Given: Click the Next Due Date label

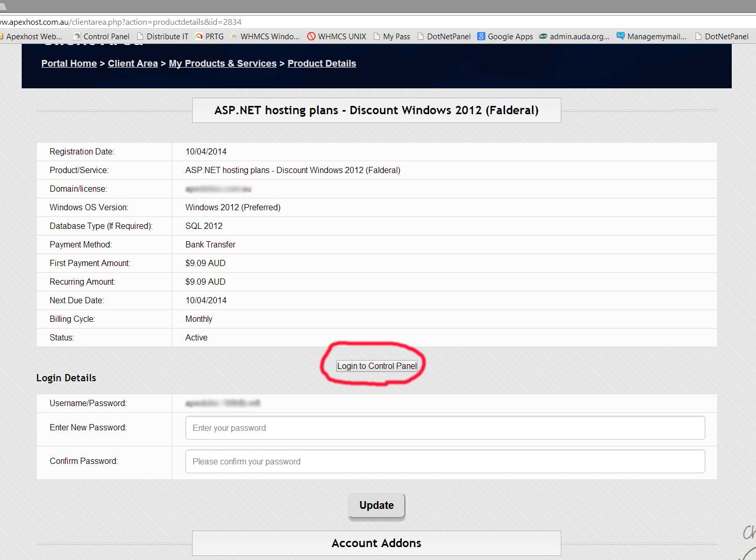Looking at the screenshot, I should pyautogui.click(x=77, y=301).
